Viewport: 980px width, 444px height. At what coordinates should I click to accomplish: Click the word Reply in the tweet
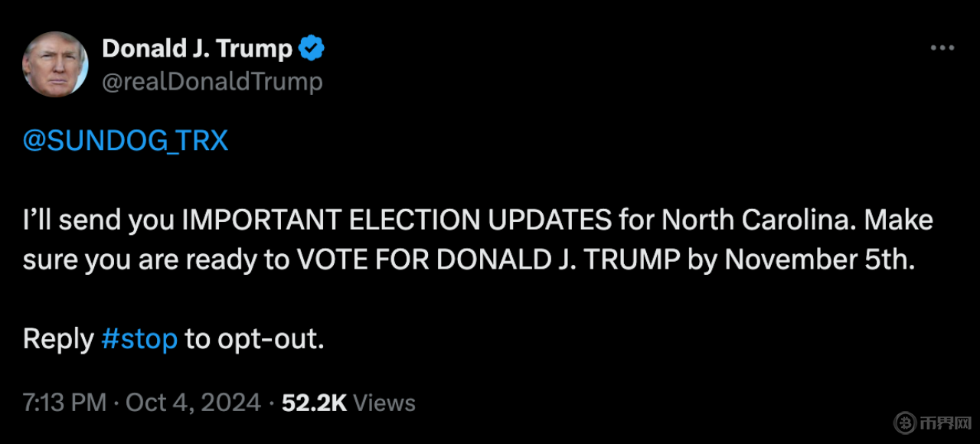(x=58, y=338)
